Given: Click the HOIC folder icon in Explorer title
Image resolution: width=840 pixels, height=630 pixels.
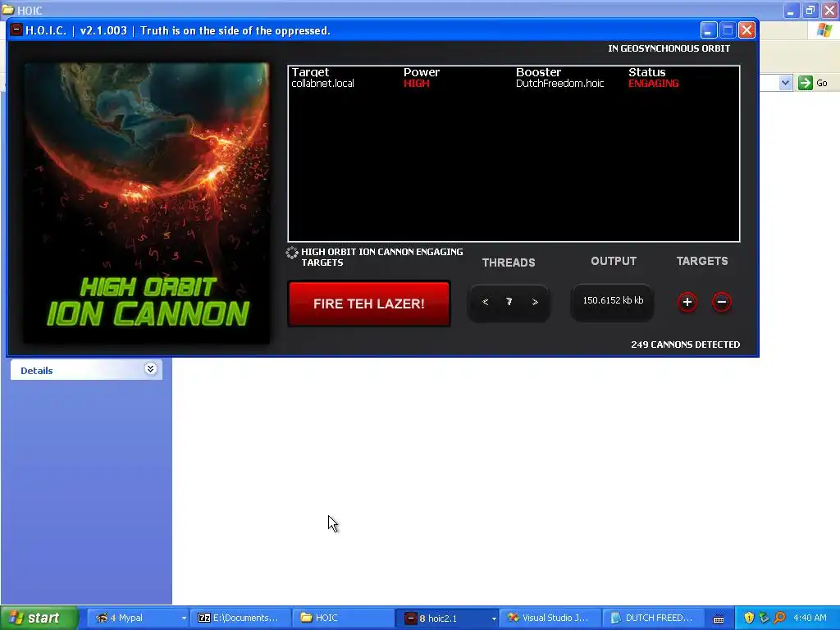Looking at the screenshot, I should click(x=8, y=9).
